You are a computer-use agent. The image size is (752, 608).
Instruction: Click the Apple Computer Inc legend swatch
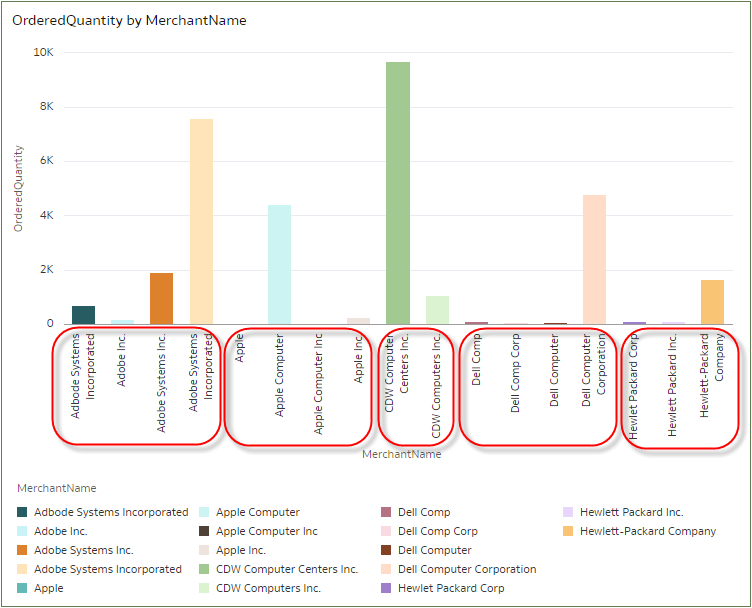(x=204, y=531)
